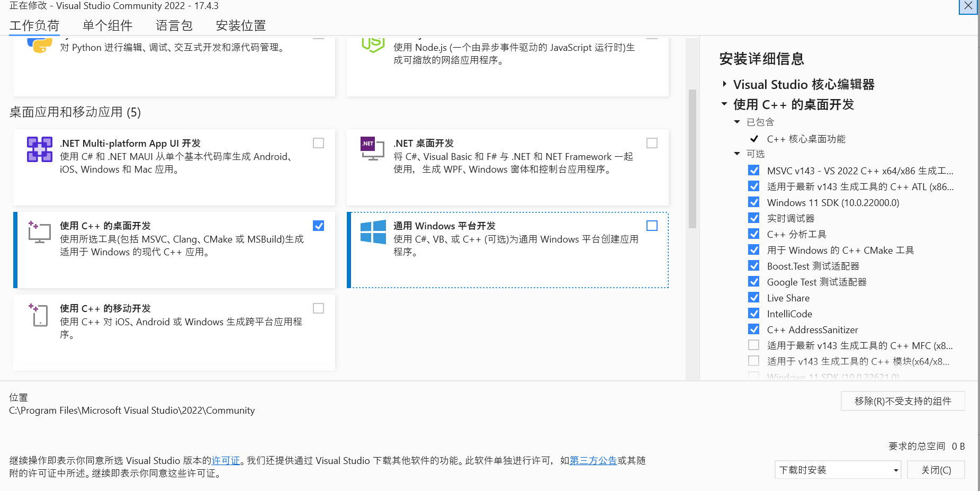Click the Python workload icon
Image resolution: width=980 pixels, height=491 pixels.
click(40, 46)
